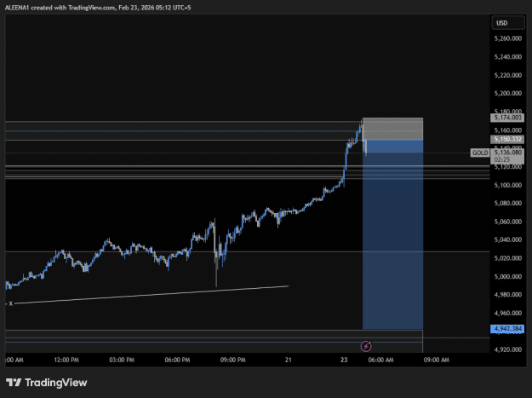The height and width of the screenshot is (398, 532).
Task: Click the date label 23 on time axis
Action: coord(344,360)
